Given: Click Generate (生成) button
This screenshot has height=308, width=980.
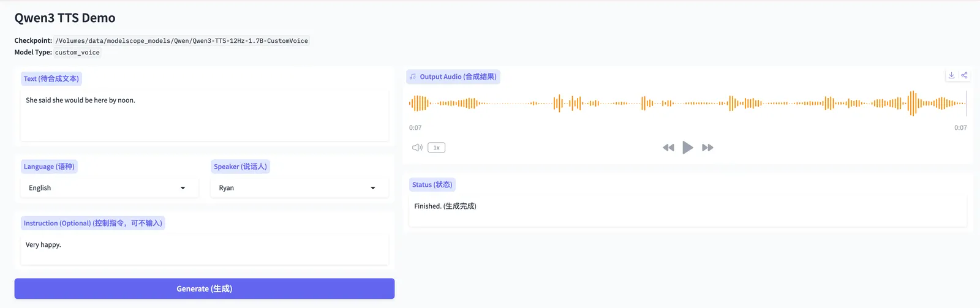Looking at the screenshot, I should pos(205,288).
